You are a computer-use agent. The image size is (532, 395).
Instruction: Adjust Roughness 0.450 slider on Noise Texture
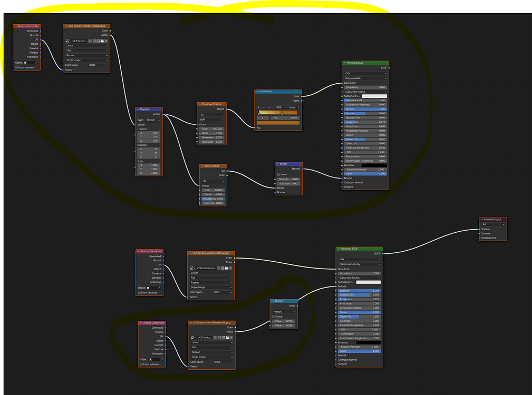coord(213,199)
